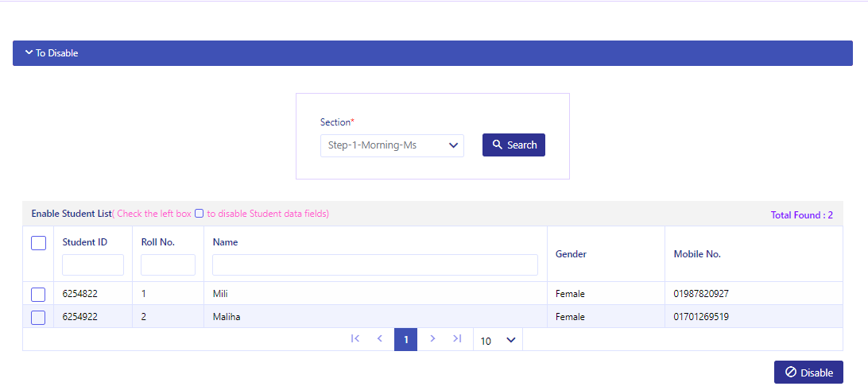This screenshot has width=868, height=390.
Task: Select the row with ID 6254922
Action: pyautogui.click(x=432, y=317)
